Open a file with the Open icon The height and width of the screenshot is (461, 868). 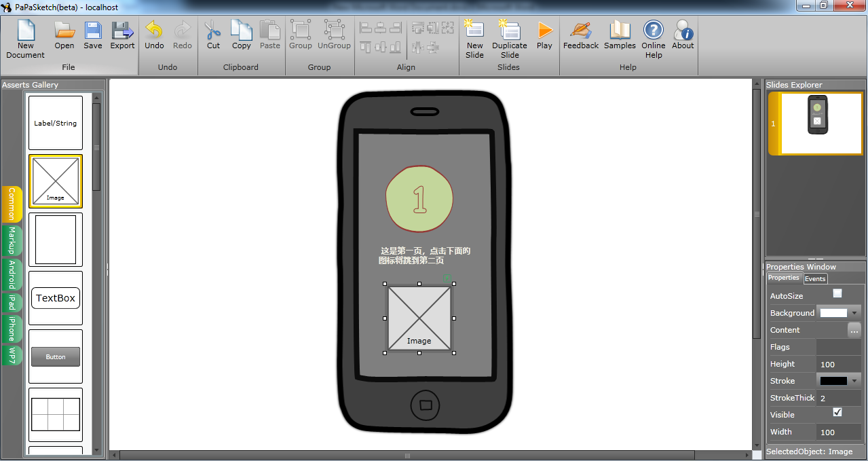[64, 36]
